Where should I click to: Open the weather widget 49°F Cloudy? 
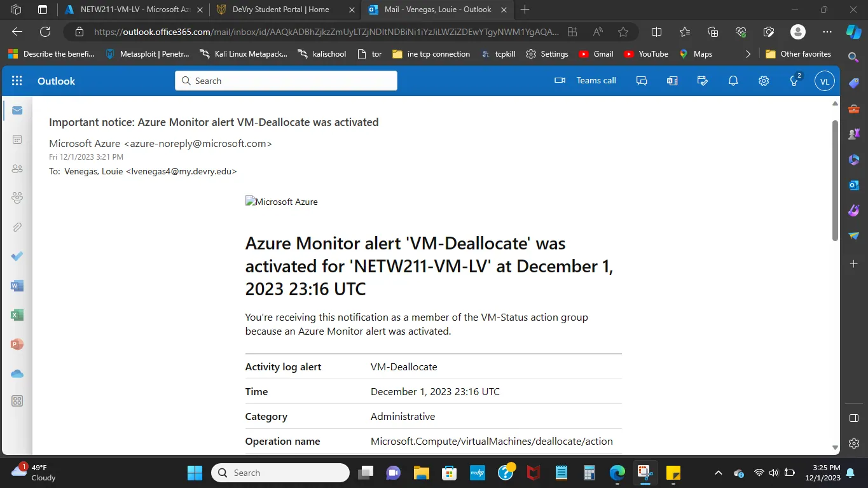click(x=35, y=472)
